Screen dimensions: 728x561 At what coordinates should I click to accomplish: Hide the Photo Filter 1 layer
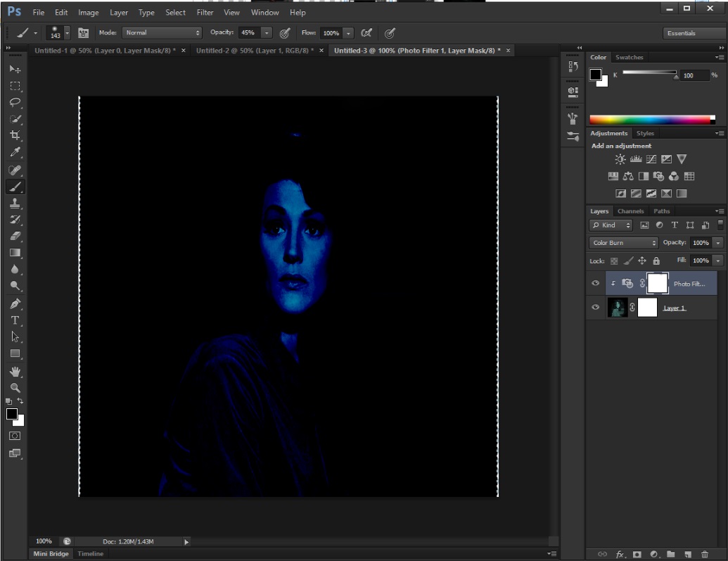(x=596, y=284)
